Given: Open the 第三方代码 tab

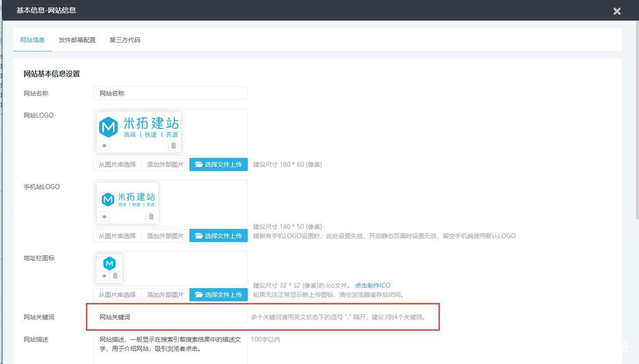Looking at the screenshot, I should [x=124, y=40].
